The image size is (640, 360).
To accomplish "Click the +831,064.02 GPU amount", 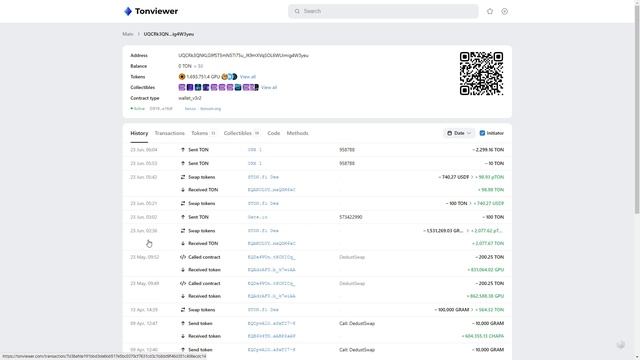I will (486, 270).
